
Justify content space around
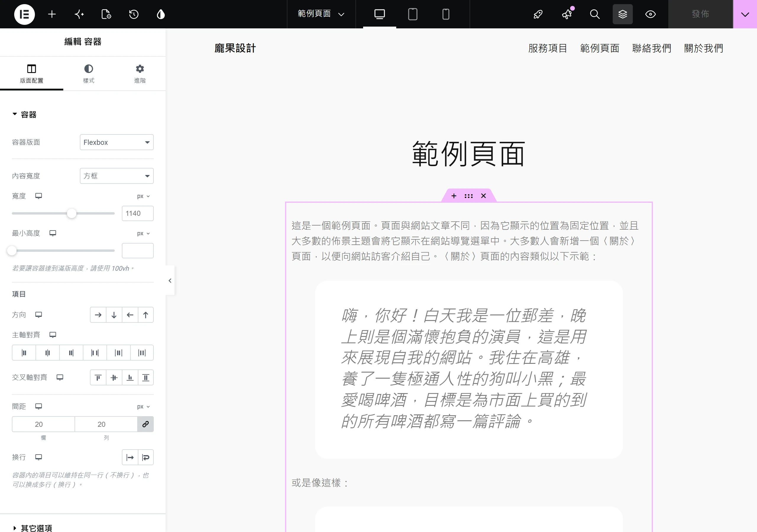tap(118, 353)
